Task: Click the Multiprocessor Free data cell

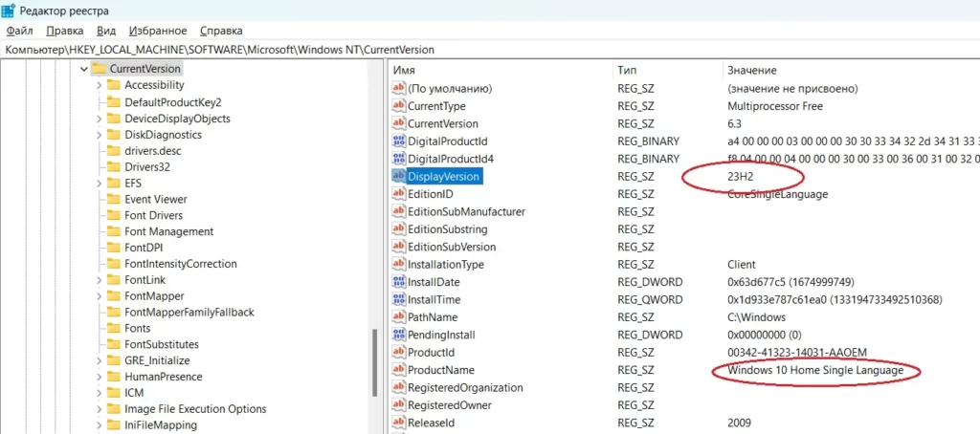Action: pyautogui.click(x=775, y=106)
